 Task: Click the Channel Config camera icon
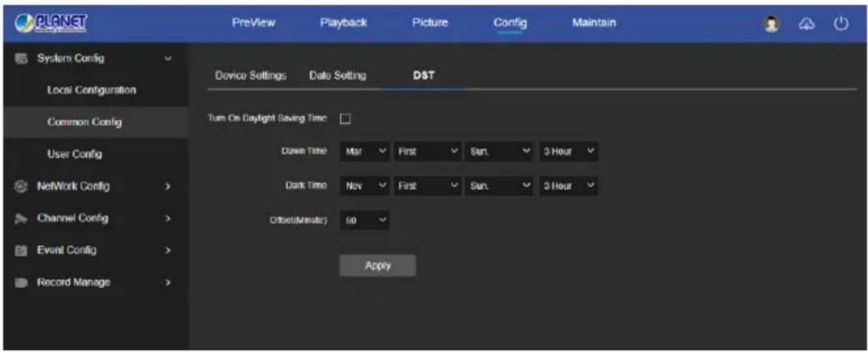click(20, 218)
